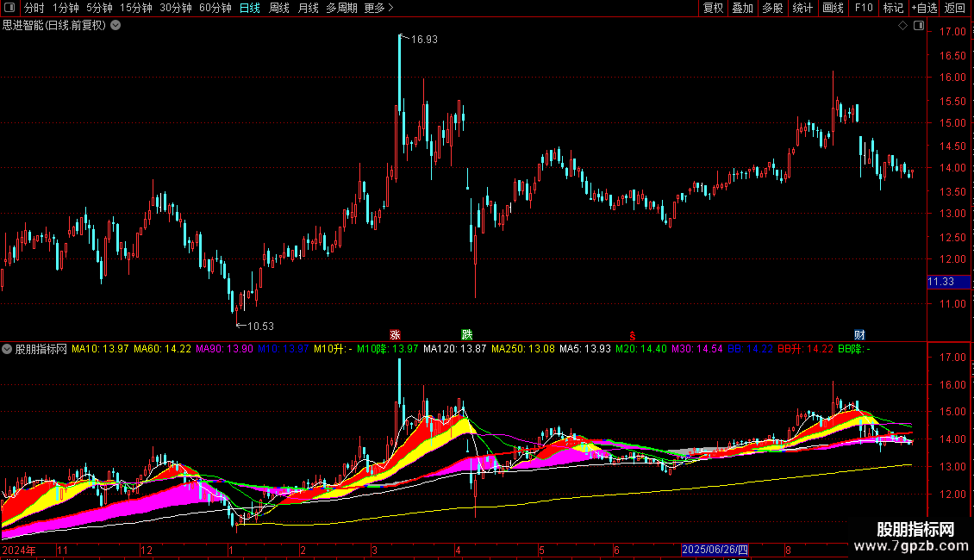Screen dimensions: 974x560
Task: Activate the 画线 drawing tools
Action: pos(833,8)
